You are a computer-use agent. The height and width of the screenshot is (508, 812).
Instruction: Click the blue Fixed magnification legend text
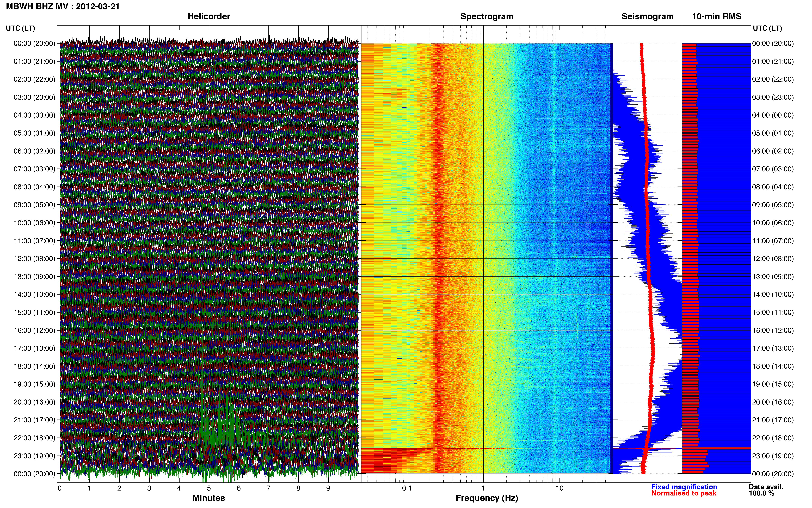pos(684,487)
